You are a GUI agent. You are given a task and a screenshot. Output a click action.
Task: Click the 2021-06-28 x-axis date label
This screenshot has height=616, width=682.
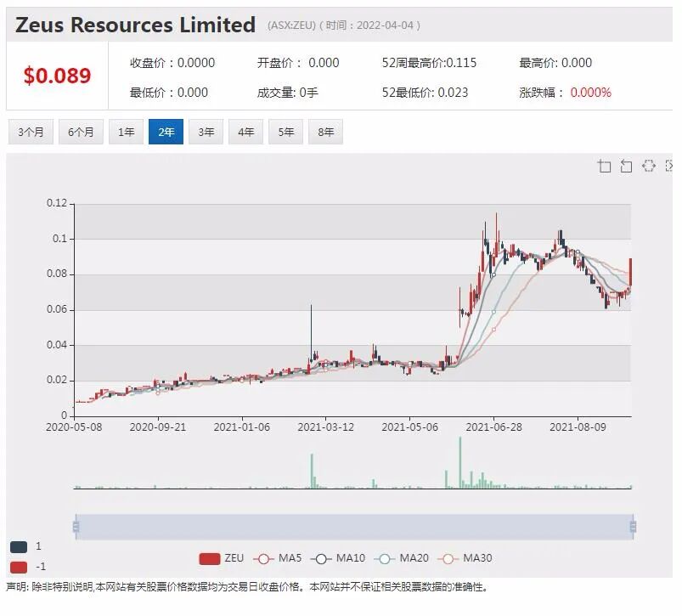493,427
